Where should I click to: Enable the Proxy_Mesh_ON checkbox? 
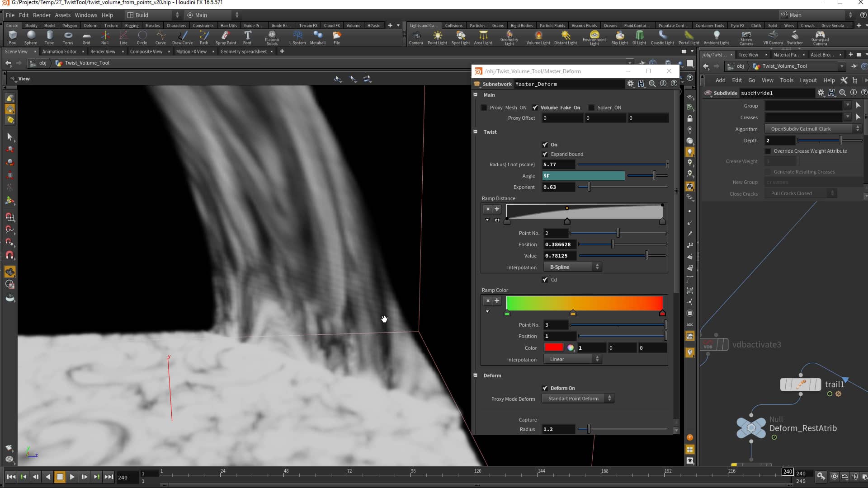(x=484, y=108)
